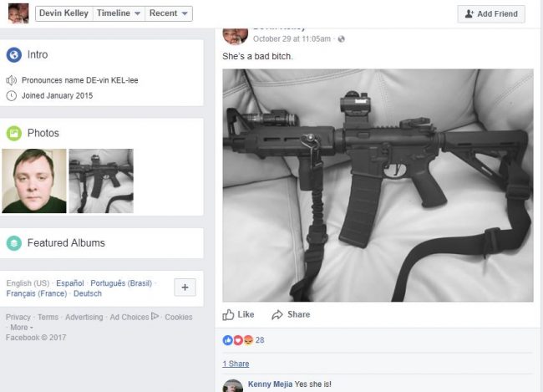
Task: Open the rifle photo thumbnail in Photos
Action: (101, 181)
